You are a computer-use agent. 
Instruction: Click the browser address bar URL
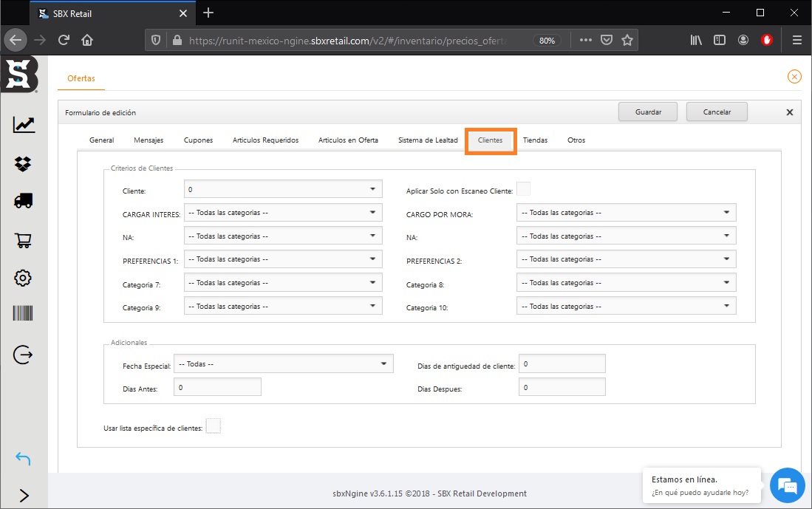348,41
